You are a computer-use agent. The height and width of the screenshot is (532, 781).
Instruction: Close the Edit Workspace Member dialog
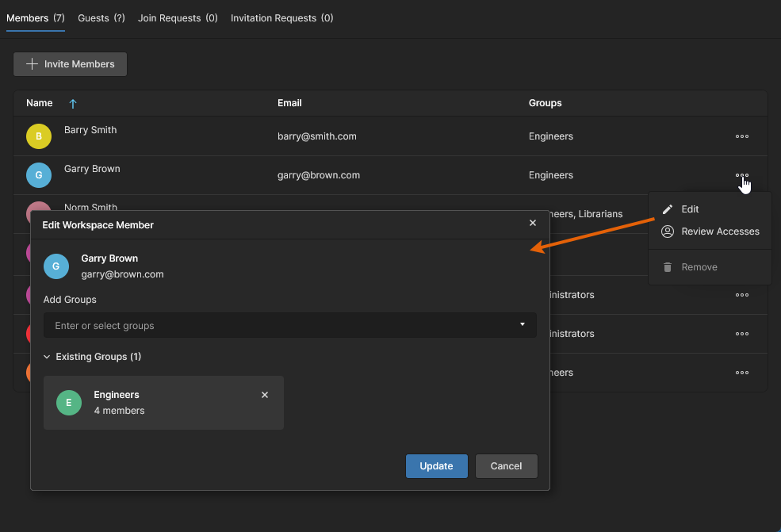533,224
